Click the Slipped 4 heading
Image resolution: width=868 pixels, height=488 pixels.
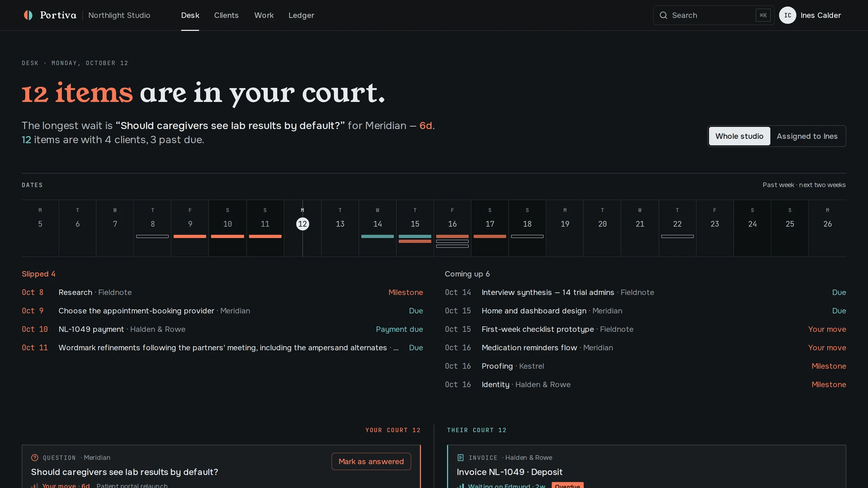(38, 274)
